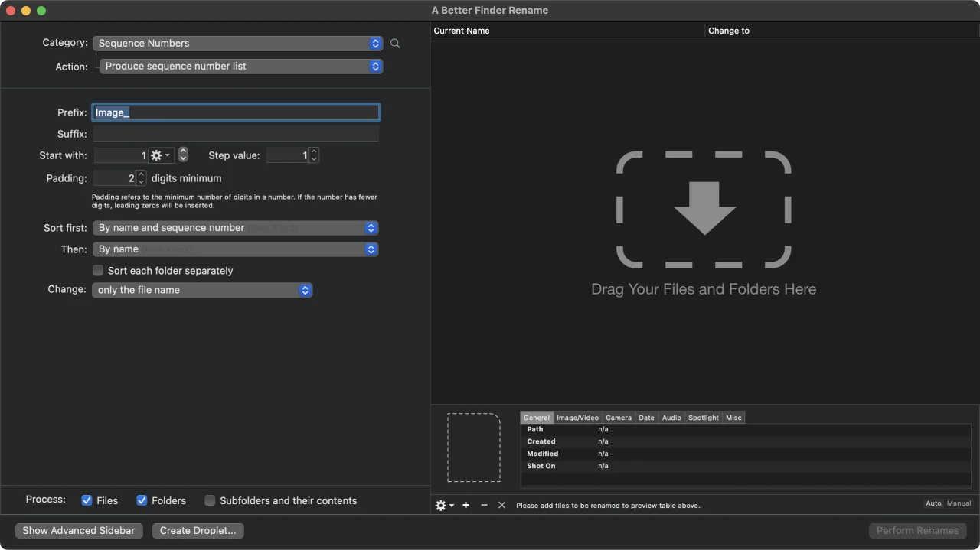Click the Start with stepper arrows
This screenshot has width=980, height=550.
click(x=183, y=155)
